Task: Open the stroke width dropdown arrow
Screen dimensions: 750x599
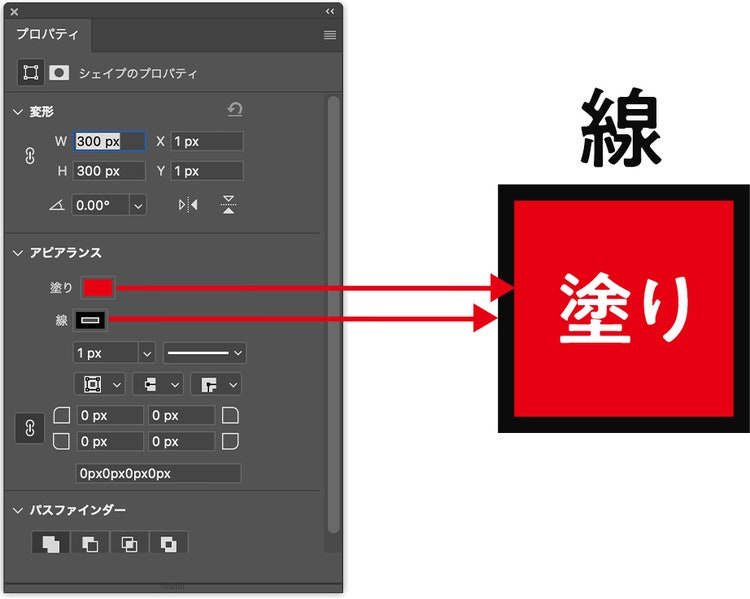Action: (147, 354)
